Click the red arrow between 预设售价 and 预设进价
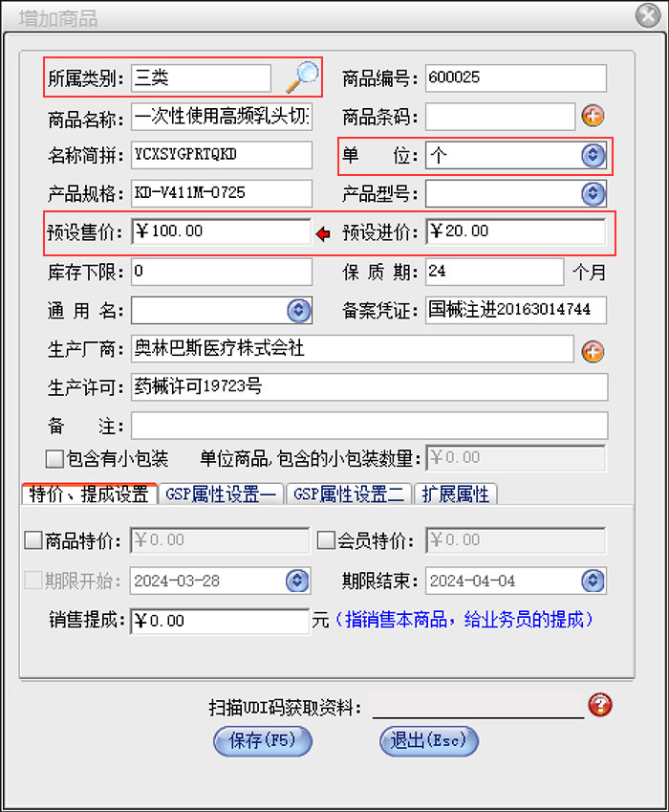 [x=323, y=232]
